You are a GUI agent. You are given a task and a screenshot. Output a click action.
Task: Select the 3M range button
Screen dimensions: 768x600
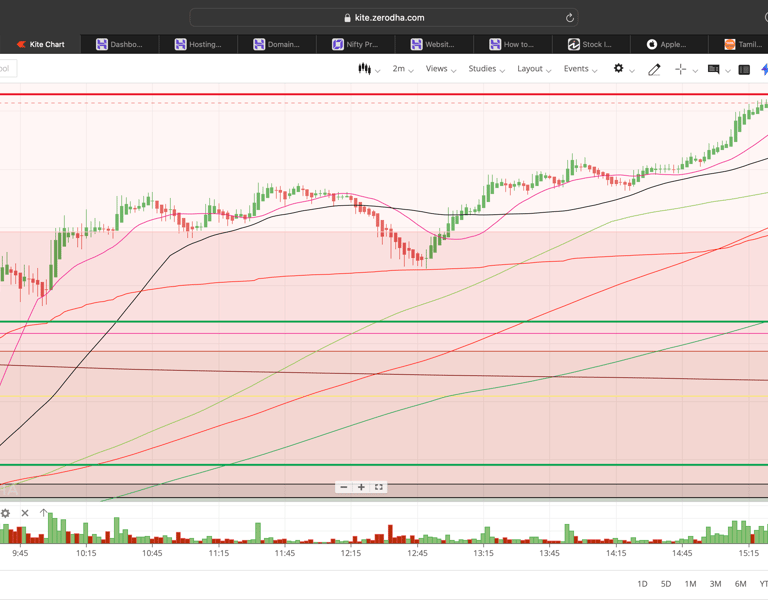tap(715, 584)
